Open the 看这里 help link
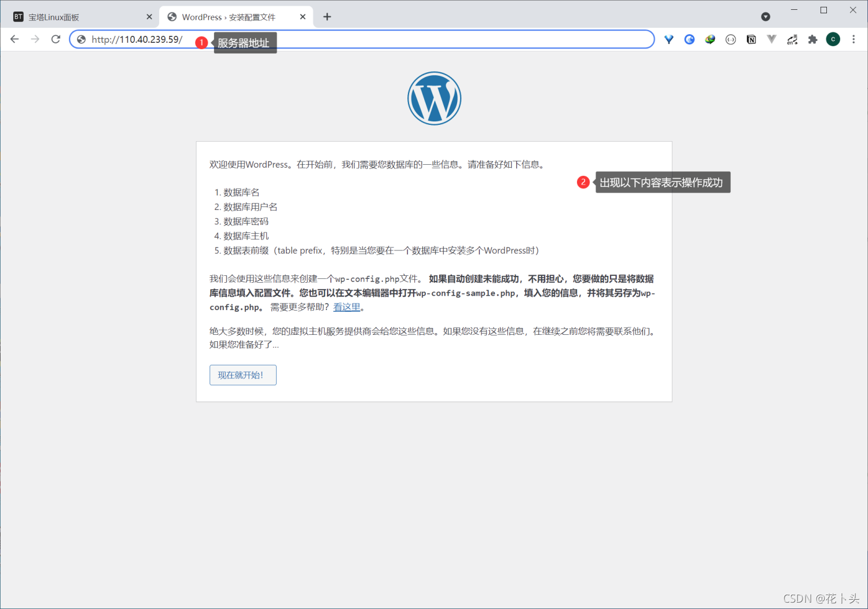This screenshot has width=868, height=609. [347, 307]
